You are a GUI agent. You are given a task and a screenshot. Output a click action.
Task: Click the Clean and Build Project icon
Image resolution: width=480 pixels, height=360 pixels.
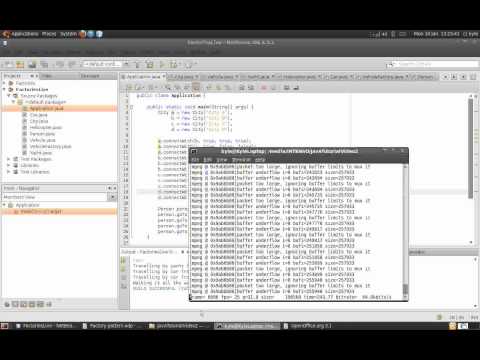[150, 64]
